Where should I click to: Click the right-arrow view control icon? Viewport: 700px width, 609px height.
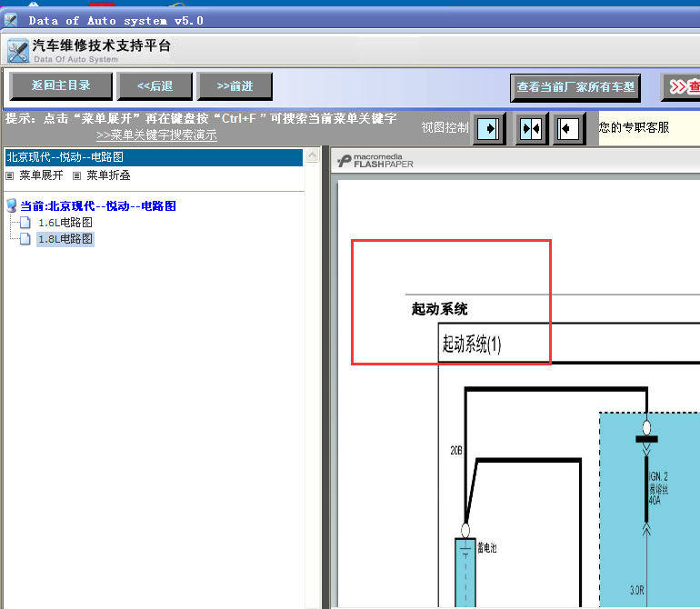coord(489,129)
